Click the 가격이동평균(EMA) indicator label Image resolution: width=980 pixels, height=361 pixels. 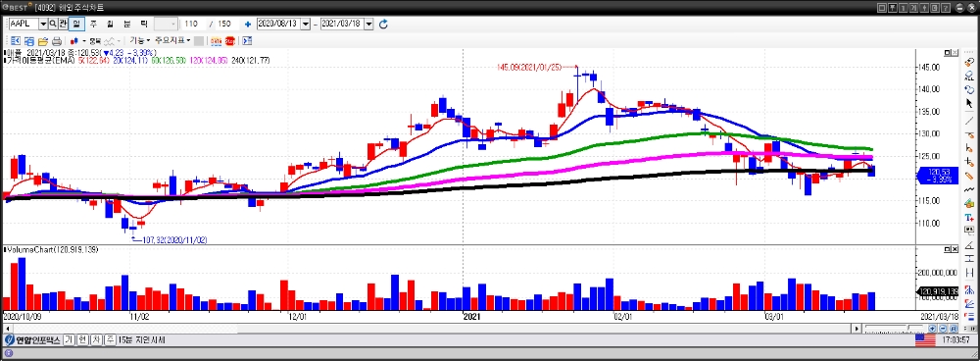pyautogui.click(x=40, y=61)
